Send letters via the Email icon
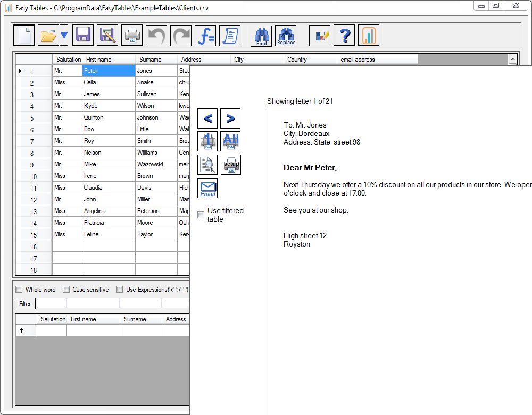This screenshot has width=532, height=415. tap(207, 188)
